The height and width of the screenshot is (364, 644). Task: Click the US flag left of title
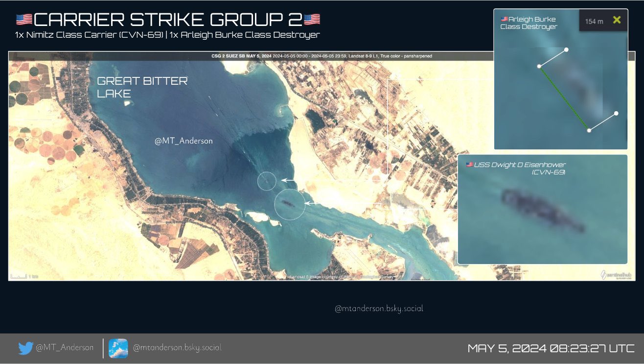click(24, 19)
